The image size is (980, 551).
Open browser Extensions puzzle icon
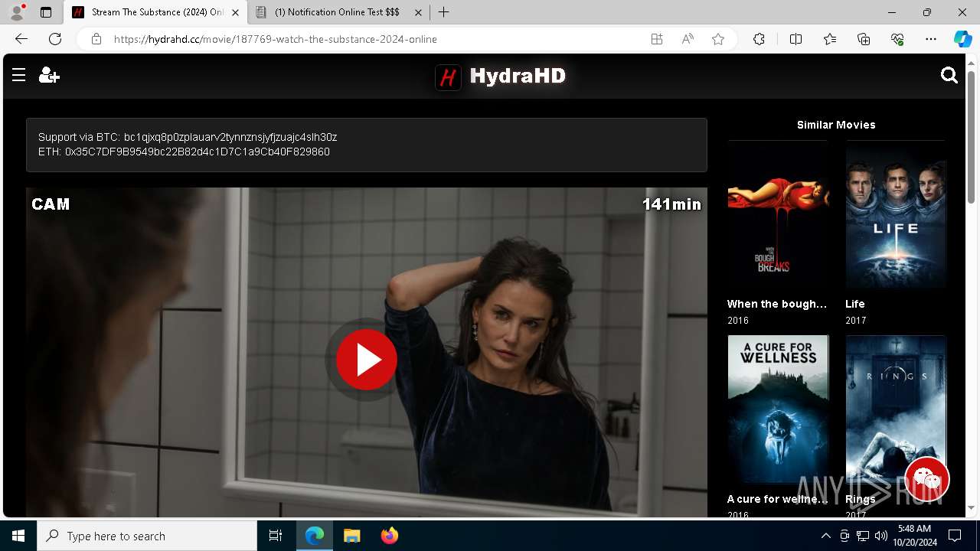click(x=759, y=39)
